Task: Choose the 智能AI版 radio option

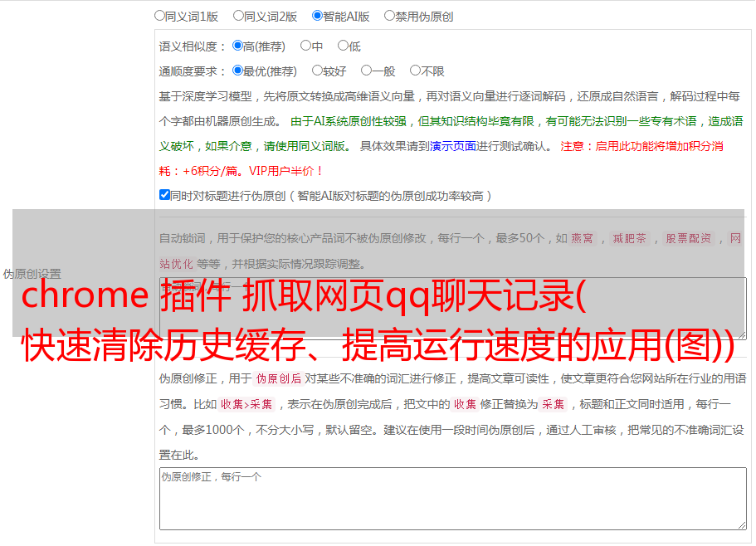Action: 317,16
